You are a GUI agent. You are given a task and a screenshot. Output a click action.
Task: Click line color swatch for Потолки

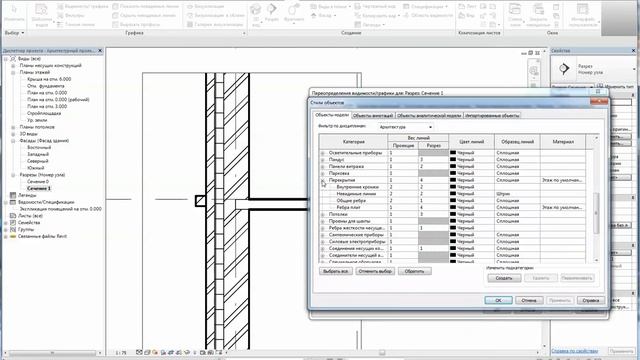point(453,214)
